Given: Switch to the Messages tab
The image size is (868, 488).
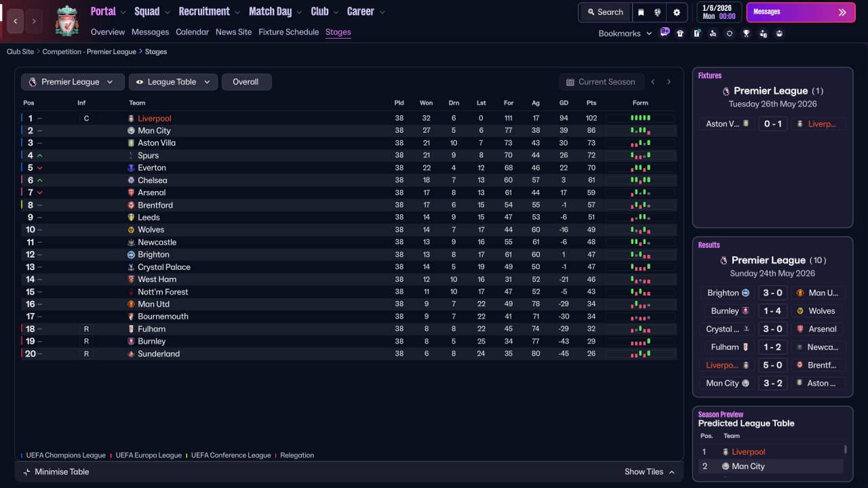Looking at the screenshot, I should [151, 32].
